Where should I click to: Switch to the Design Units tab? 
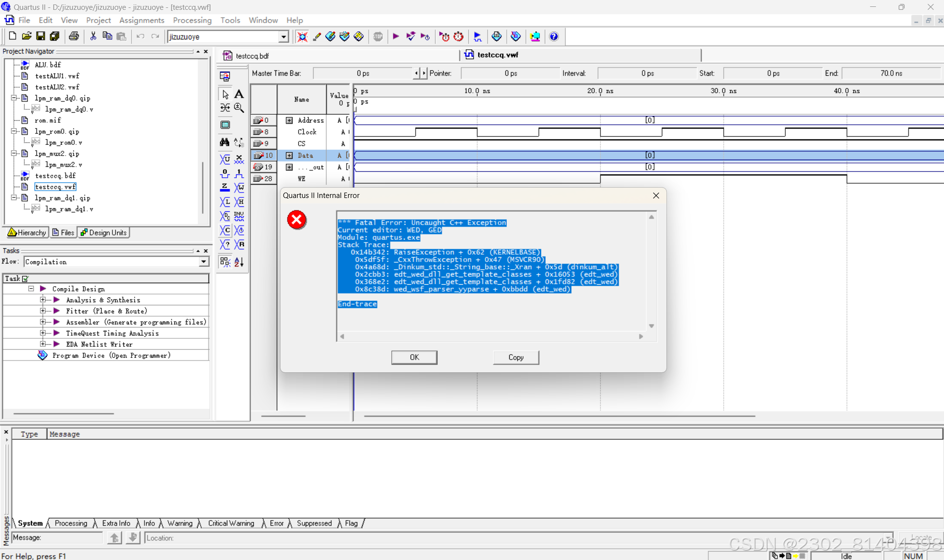click(x=104, y=232)
